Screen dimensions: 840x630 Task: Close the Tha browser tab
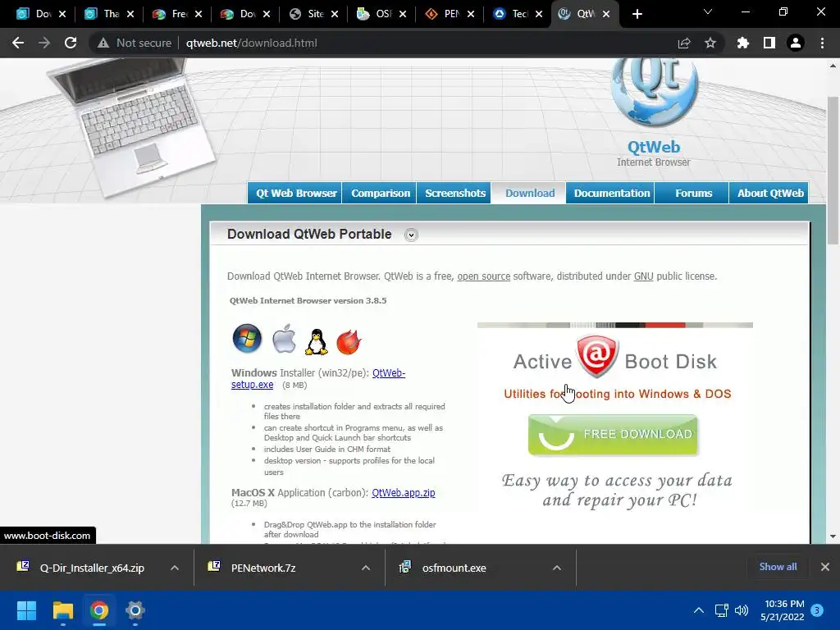[130, 14]
